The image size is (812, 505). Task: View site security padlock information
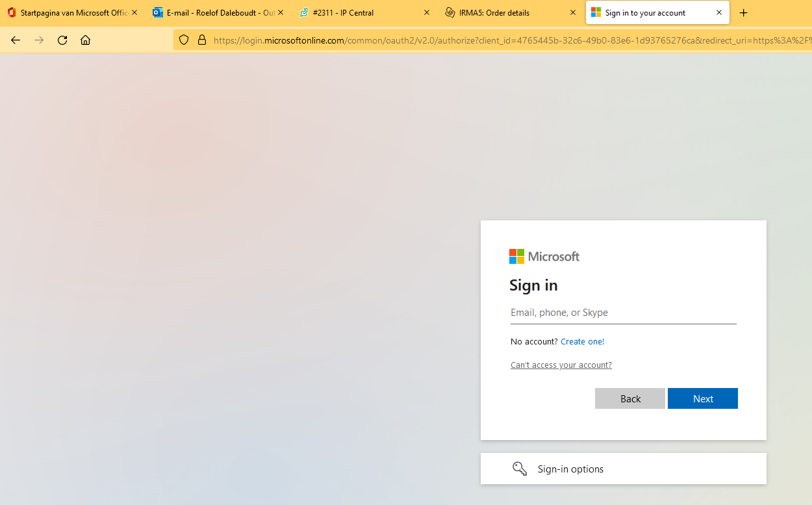tap(202, 40)
